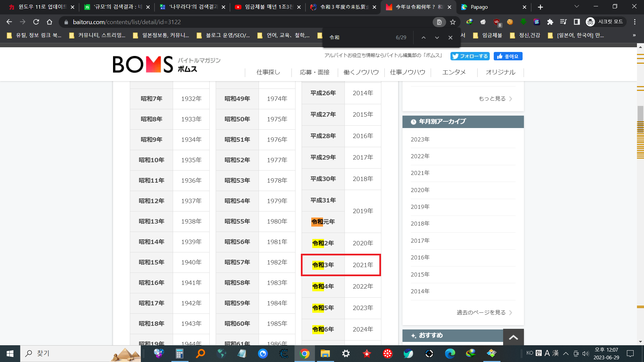Open the Chrome extensions puzzle icon

point(550,22)
